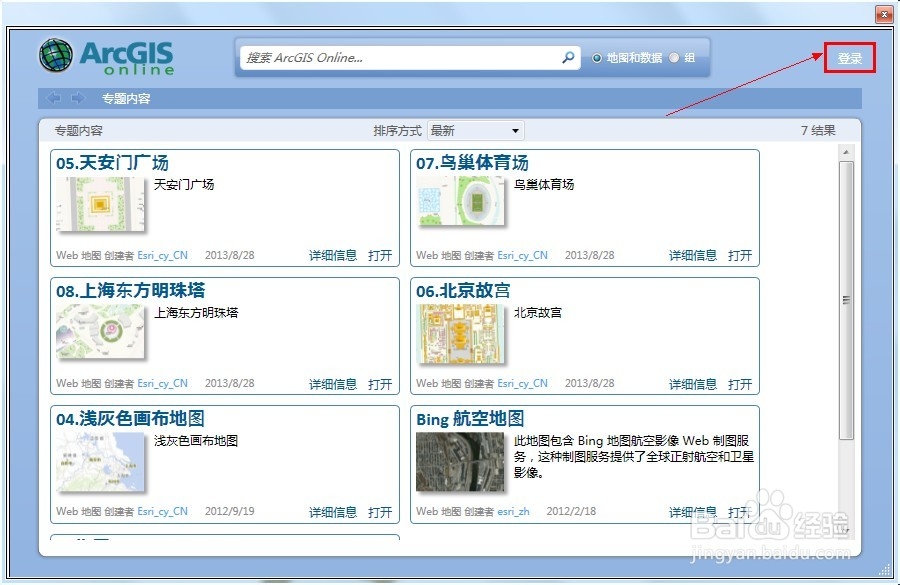The image size is (900, 585).
Task: Open the 08.上海东方明珠塔 title link
Action: pos(130,290)
